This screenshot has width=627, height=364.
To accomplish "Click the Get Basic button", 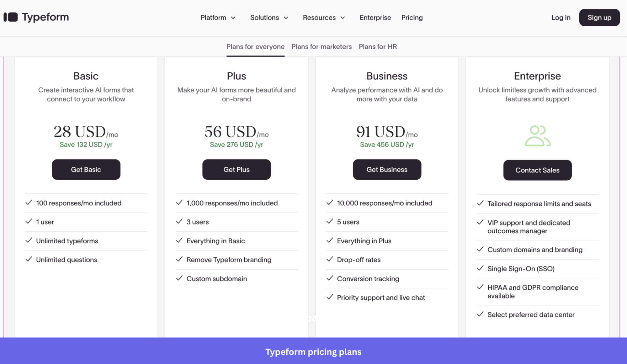I will 86,169.
